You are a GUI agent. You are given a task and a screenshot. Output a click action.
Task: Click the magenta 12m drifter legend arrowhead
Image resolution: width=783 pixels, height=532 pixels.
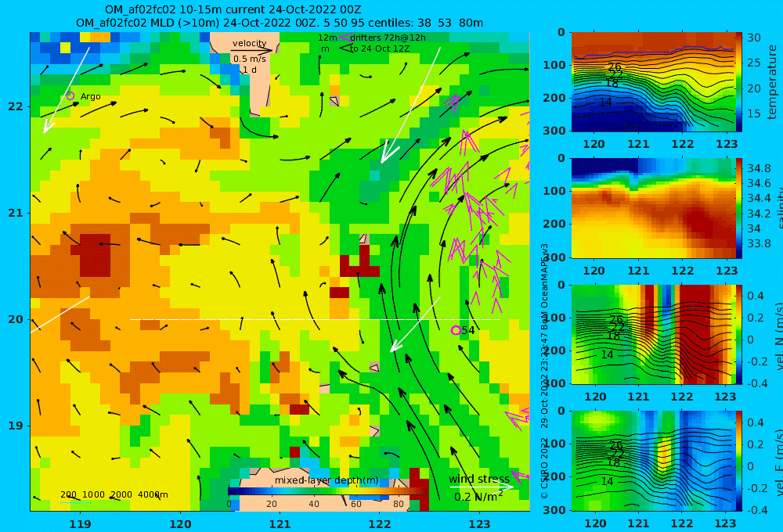pyautogui.click(x=345, y=38)
